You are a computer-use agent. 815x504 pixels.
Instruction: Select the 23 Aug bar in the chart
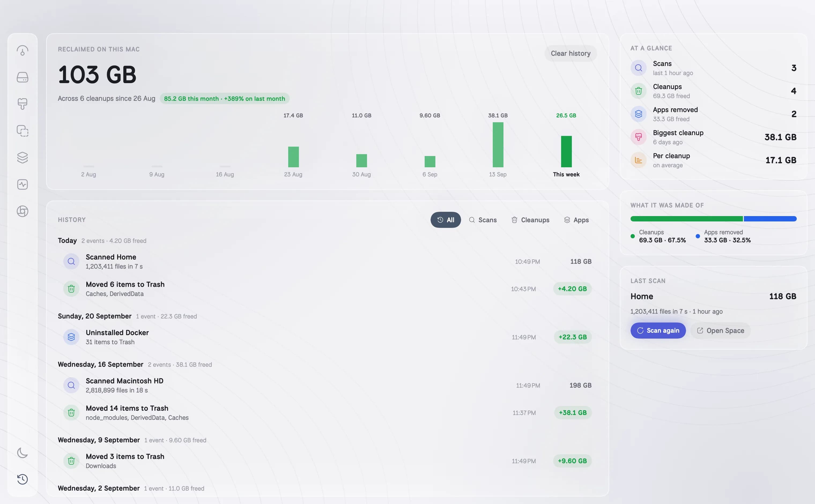pyautogui.click(x=293, y=157)
